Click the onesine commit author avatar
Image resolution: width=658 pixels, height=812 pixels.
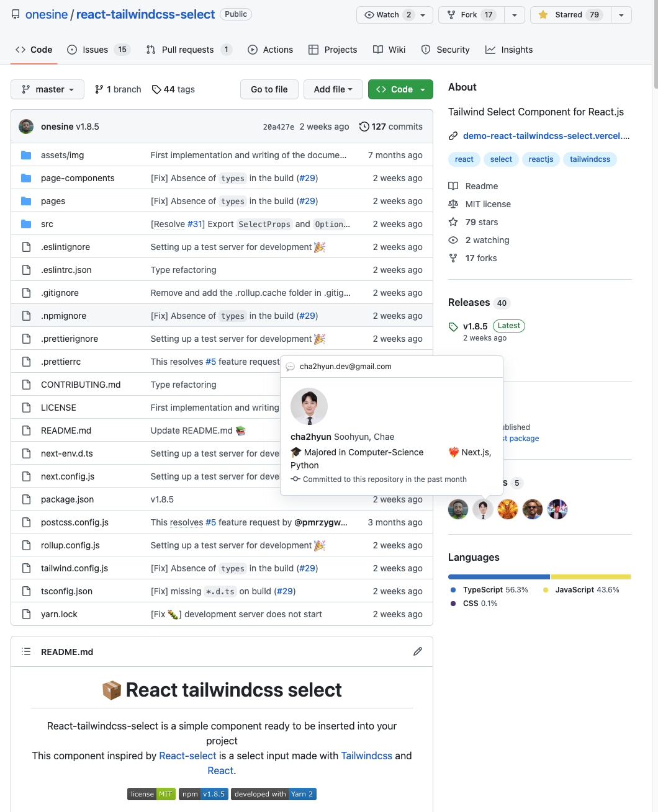point(26,127)
